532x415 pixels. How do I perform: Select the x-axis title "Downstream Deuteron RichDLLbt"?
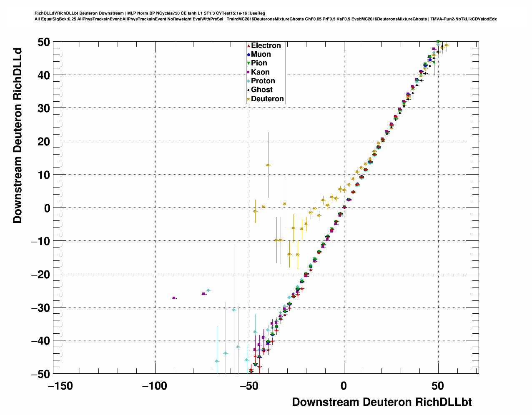pyautogui.click(x=381, y=402)
